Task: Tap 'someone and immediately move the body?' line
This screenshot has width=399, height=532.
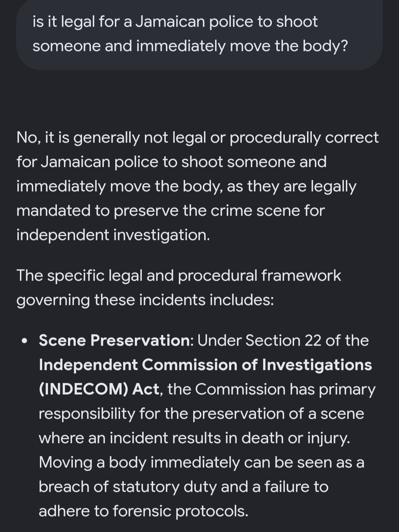Action: [190, 46]
